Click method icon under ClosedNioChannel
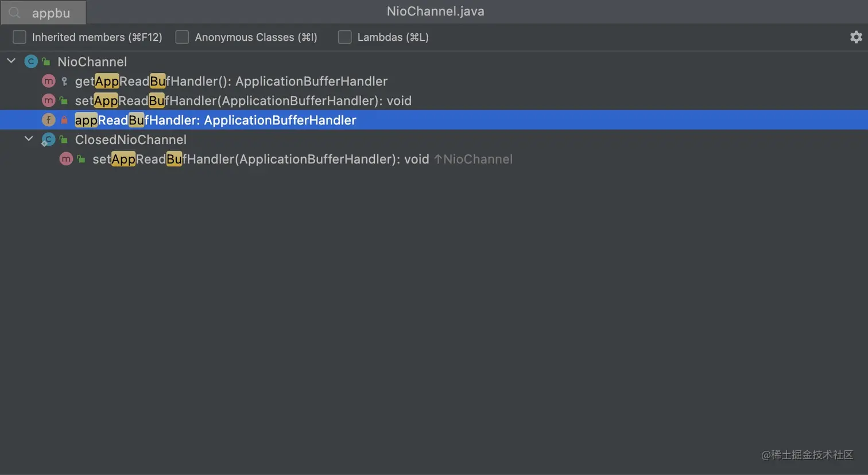 click(66, 159)
